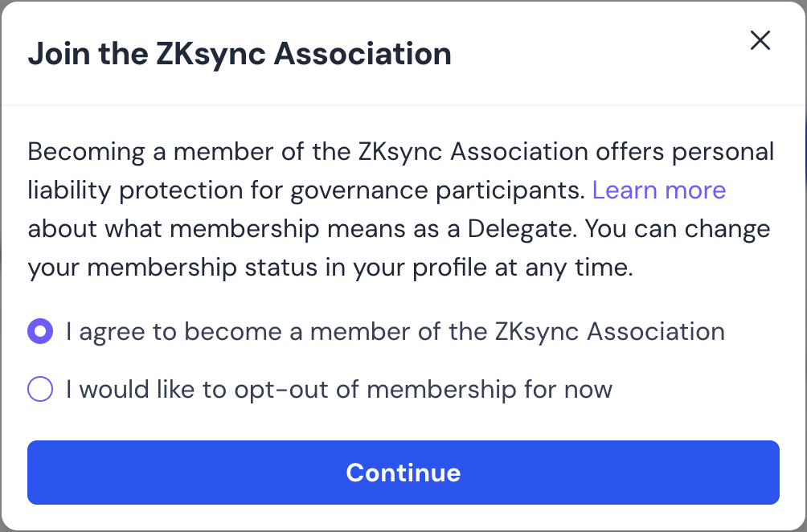Dismiss the dialog with the X icon
Image resolution: width=807 pixels, height=532 pixels.
tap(760, 40)
